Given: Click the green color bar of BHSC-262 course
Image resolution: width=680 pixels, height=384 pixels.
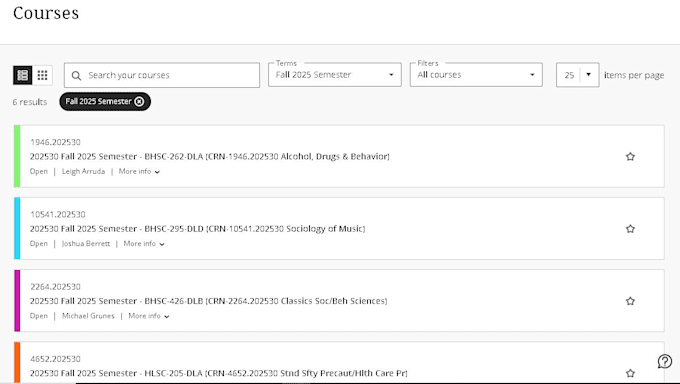Looking at the screenshot, I should [x=17, y=156].
